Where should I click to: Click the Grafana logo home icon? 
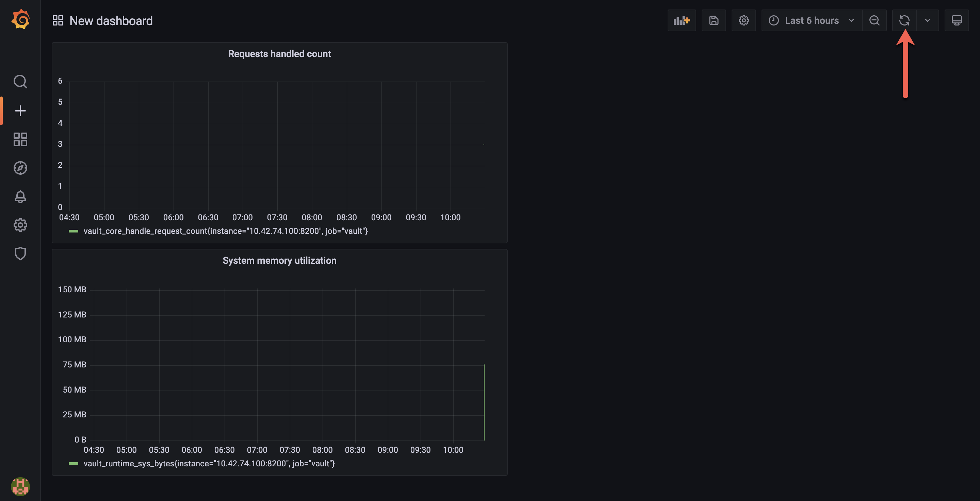pyautogui.click(x=20, y=20)
